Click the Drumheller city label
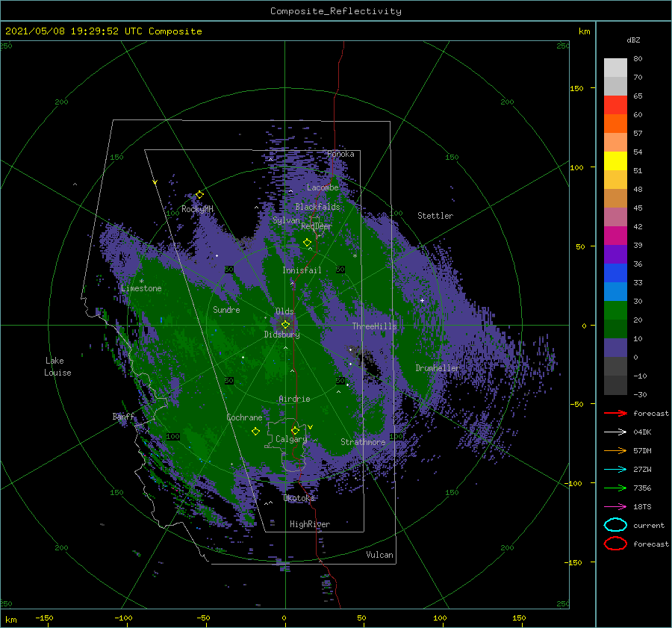The width and height of the screenshot is (672, 628). tap(438, 368)
